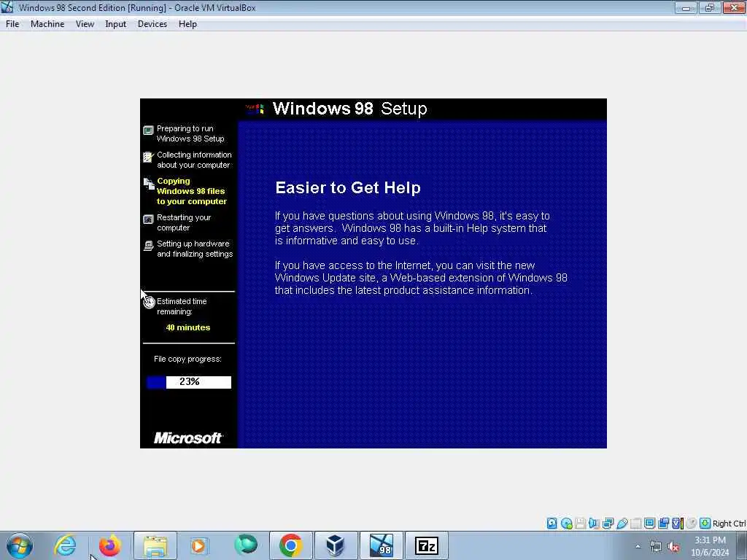Image resolution: width=747 pixels, height=560 pixels.
Task: Show hidden system tray icons
Action: [638, 546]
